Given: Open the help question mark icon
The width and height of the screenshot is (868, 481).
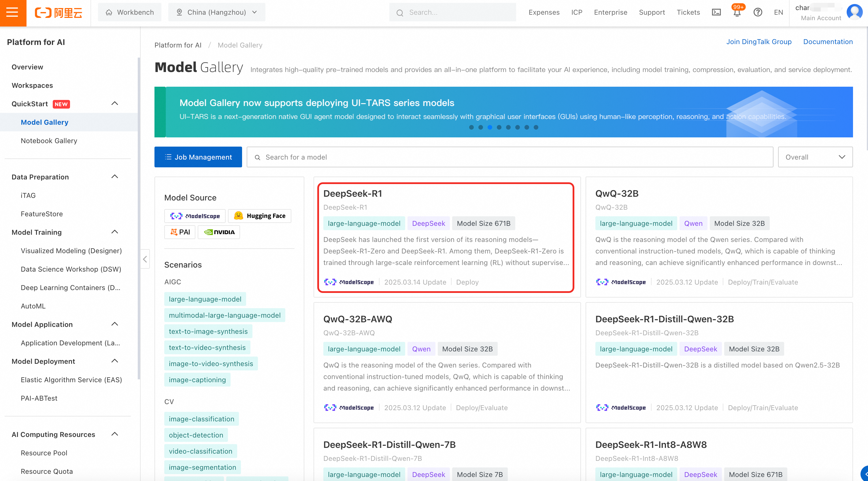Looking at the screenshot, I should [757, 12].
